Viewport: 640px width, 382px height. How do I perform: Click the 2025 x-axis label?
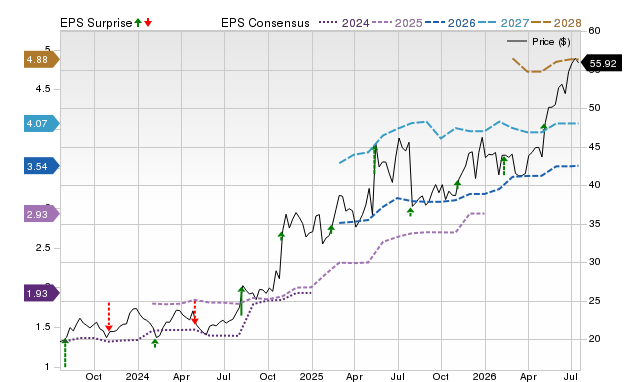pyautogui.click(x=311, y=376)
